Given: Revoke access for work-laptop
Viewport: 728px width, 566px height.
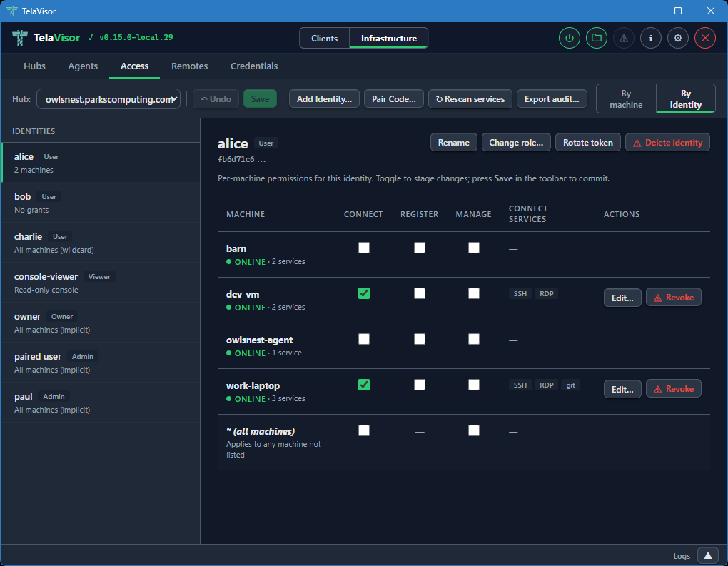Looking at the screenshot, I should (x=673, y=389).
